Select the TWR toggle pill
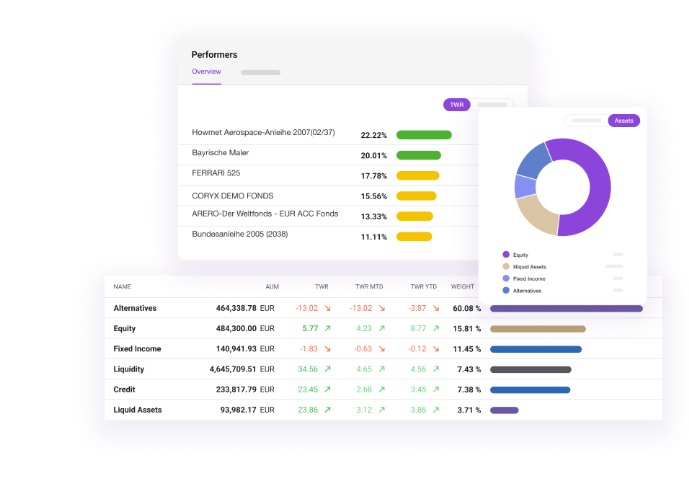The width and height of the screenshot is (689, 488). 457,105
